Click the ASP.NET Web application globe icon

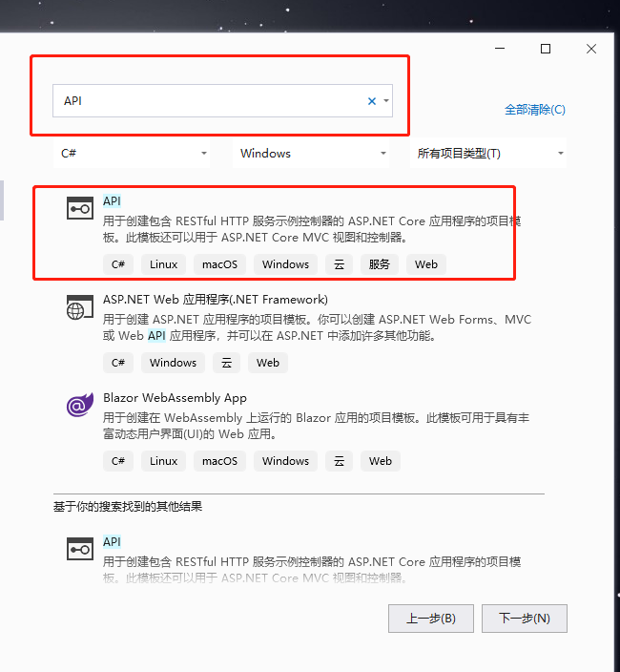coord(80,306)
